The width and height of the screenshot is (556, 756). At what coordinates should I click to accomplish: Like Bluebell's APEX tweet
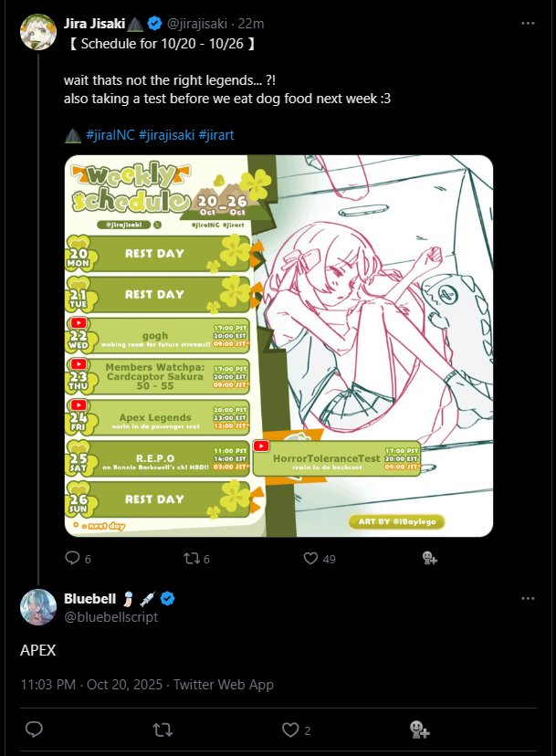290,730
